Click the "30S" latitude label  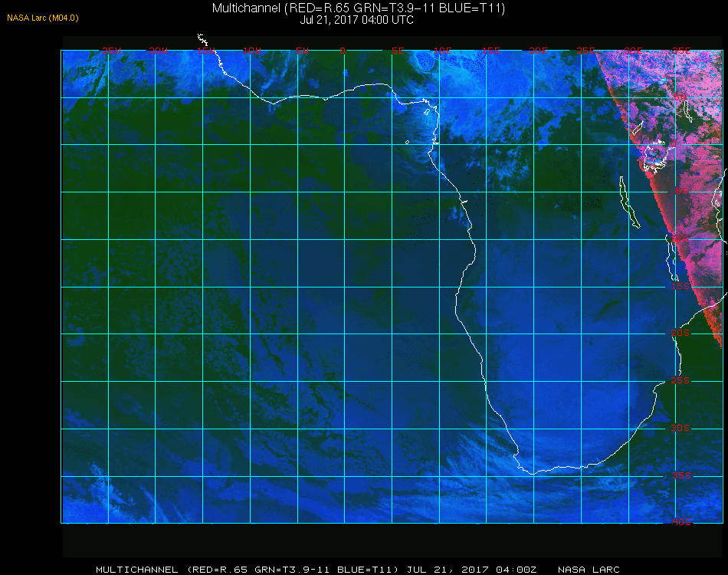point(680,428)
